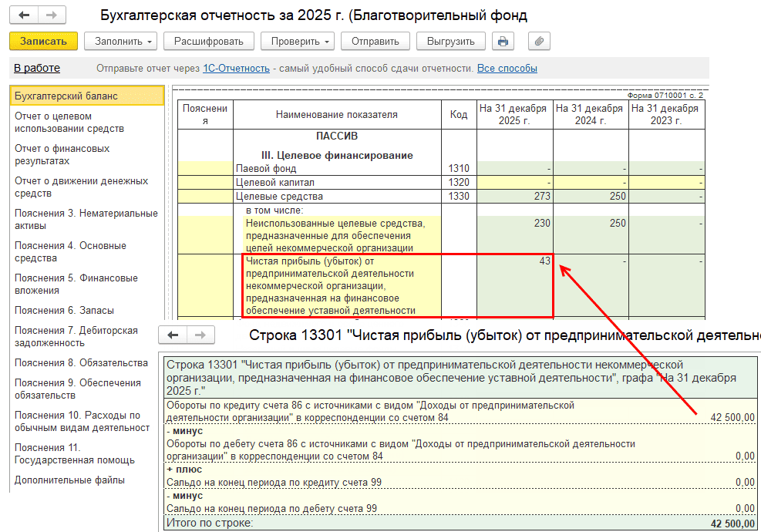This screenshot has width=761, height=532.
Task: Click the forward arrow in the report header
Action: coord(51,15)
